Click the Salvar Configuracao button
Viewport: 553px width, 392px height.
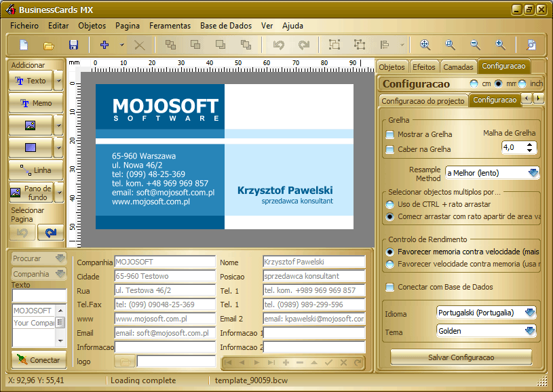tap(461, 357)
